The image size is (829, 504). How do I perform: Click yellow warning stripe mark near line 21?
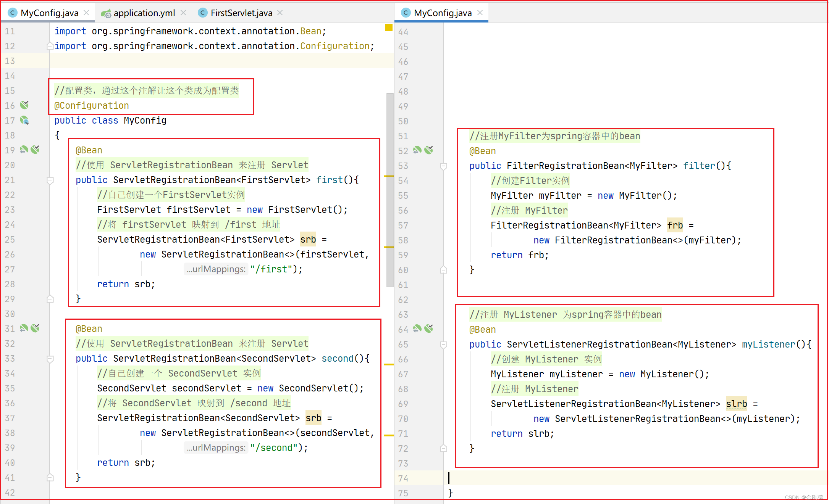pyautogui.click(x=389, y=176)
